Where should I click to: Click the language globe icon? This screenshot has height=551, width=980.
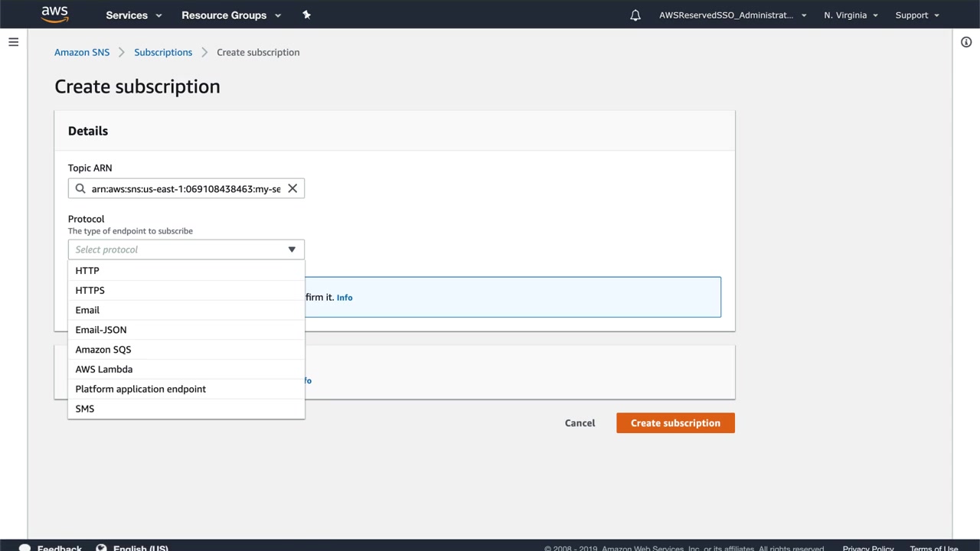click(101, 548)
